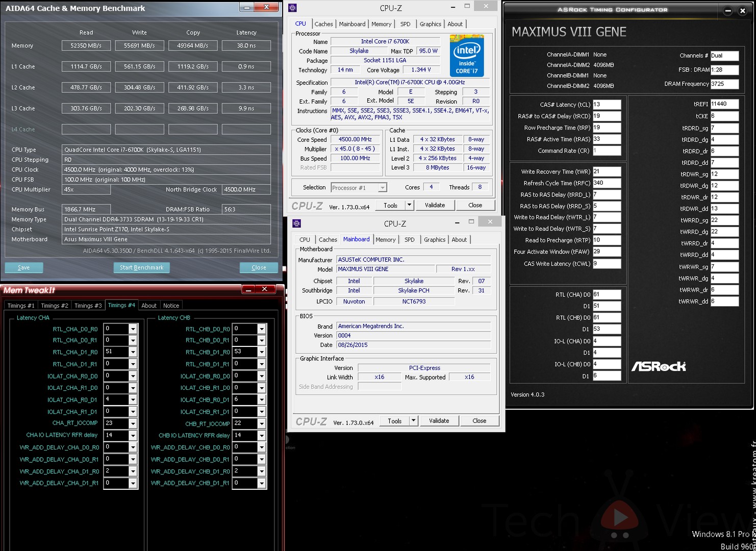Expand the CHA_RT_IOCOMP dropdown

point(133,424)
